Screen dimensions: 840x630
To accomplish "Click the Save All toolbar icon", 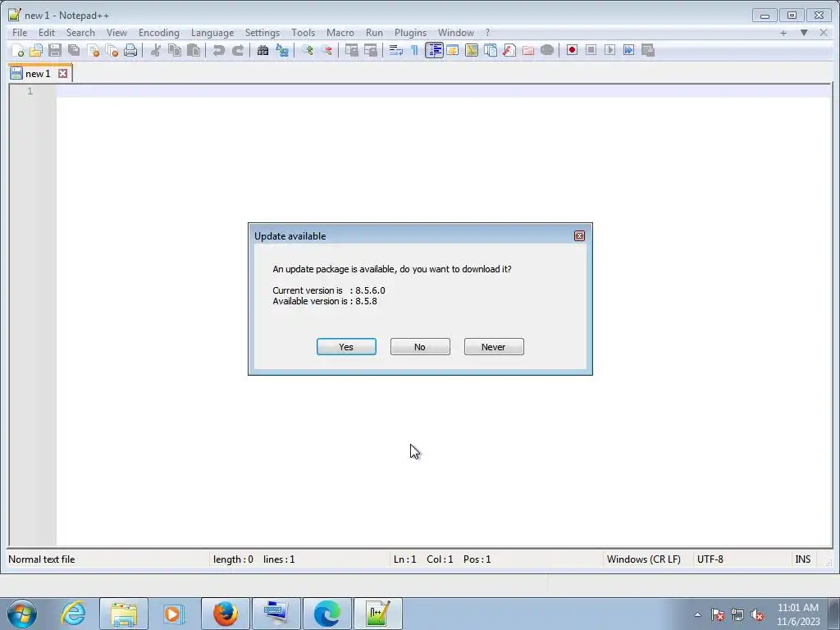I will click(74, 50).
